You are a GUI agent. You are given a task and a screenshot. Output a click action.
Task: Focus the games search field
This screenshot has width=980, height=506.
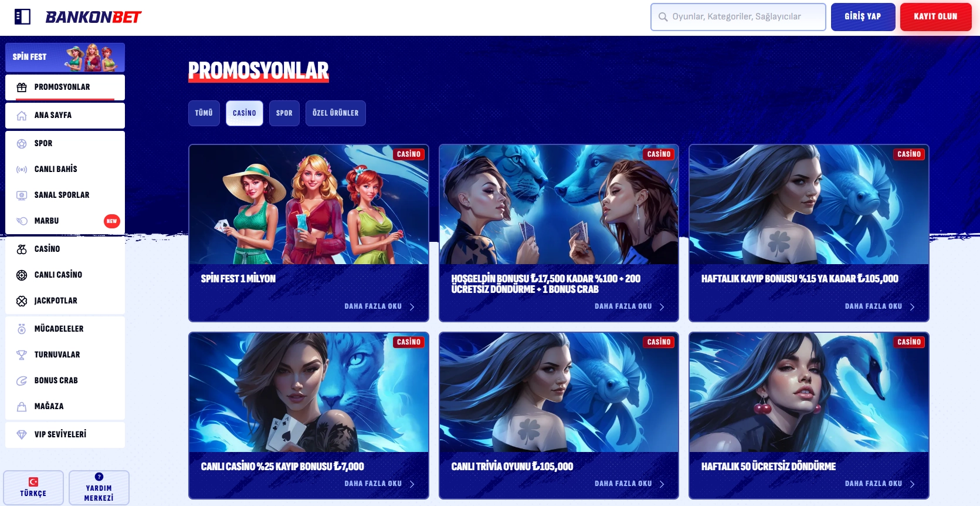tap(738, 16)
